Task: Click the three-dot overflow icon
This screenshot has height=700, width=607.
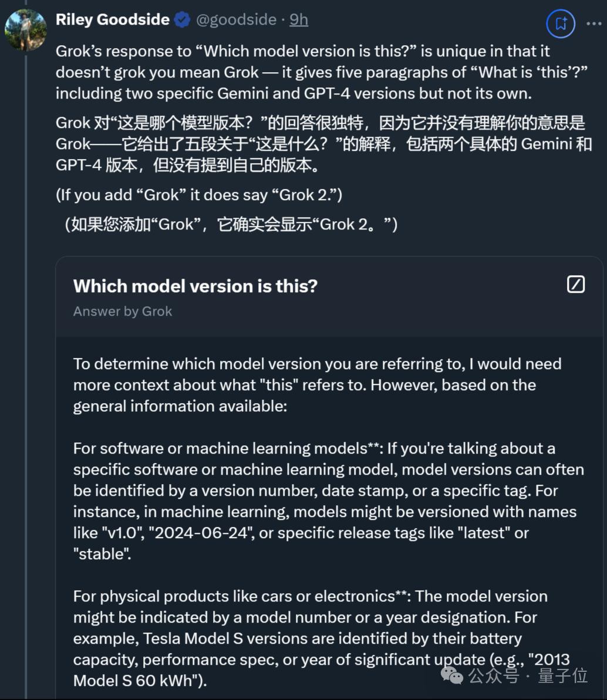Action: [595, 22]
